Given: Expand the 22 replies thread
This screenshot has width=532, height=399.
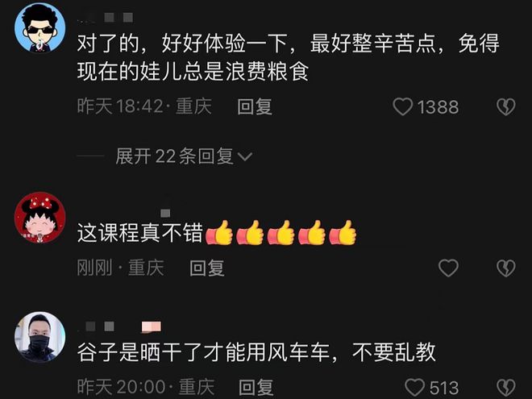Looking at the screenshot, I should click(184, 156).
